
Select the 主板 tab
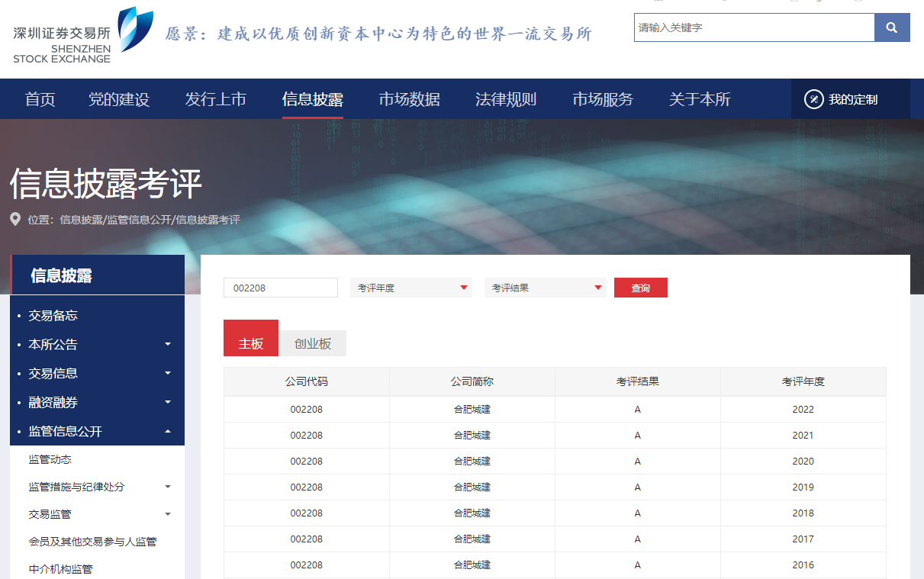(x=250, y=337)
